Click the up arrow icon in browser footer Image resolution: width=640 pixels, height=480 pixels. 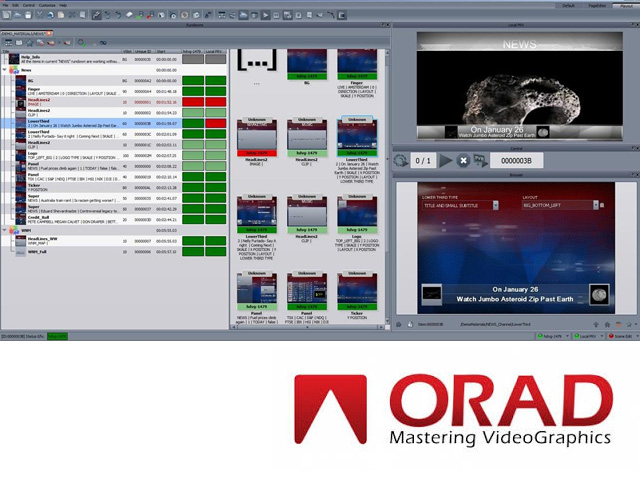596,324
